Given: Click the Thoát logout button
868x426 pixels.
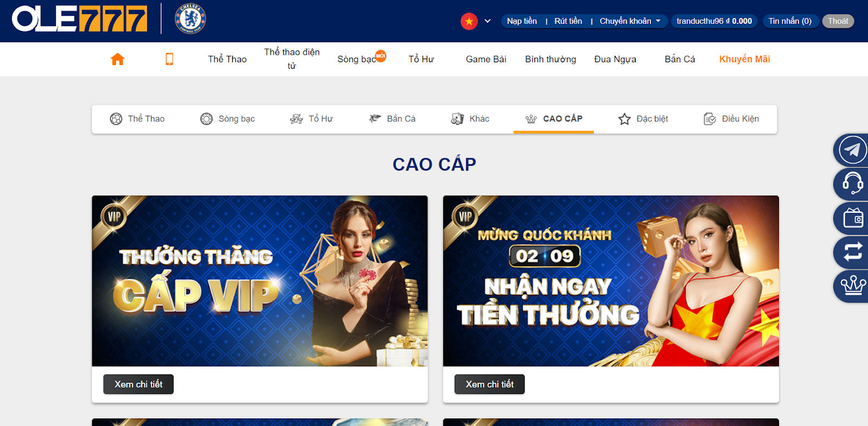Looking at the screenshot, I should (838, 21).
